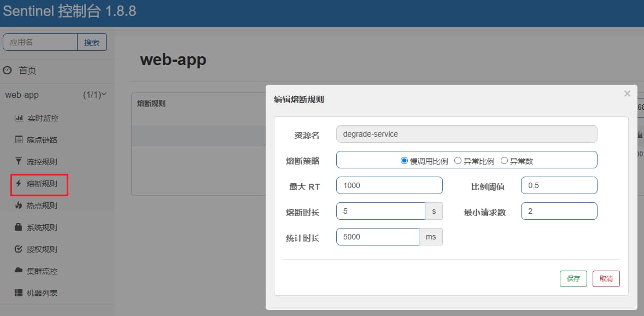Click the checkmark icon for 授权规则
Image resolution: width=644 pixels, height=316 pixels.
[19, 249]
